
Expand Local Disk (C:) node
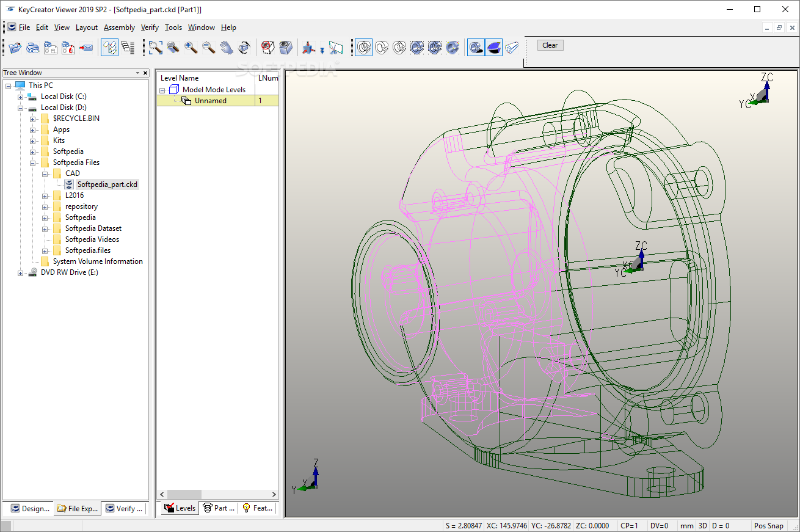coord(21,97)
